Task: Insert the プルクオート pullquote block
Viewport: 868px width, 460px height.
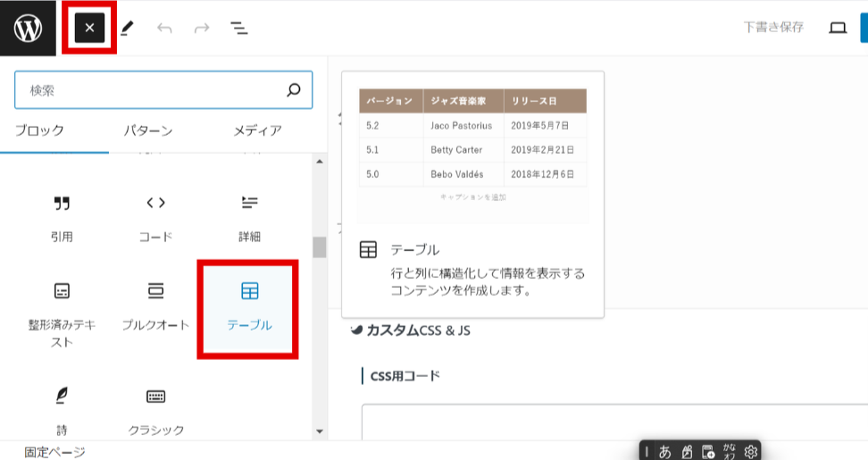Action: pos(155,308)
